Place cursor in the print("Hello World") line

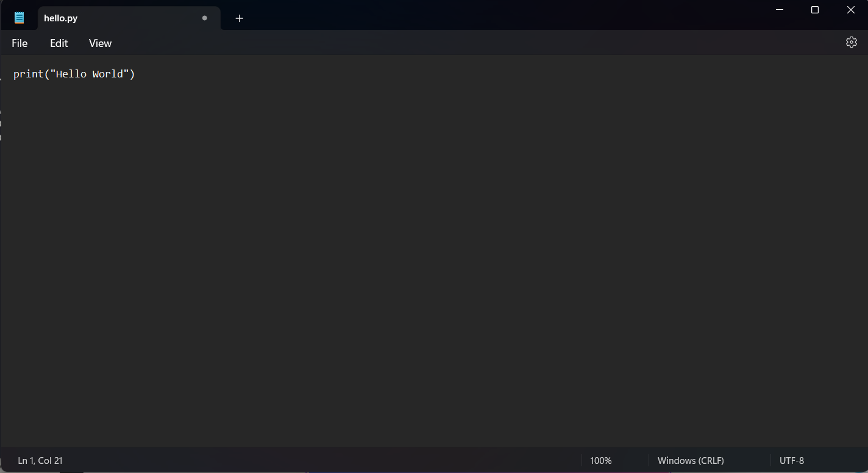[x=74, y=74]
